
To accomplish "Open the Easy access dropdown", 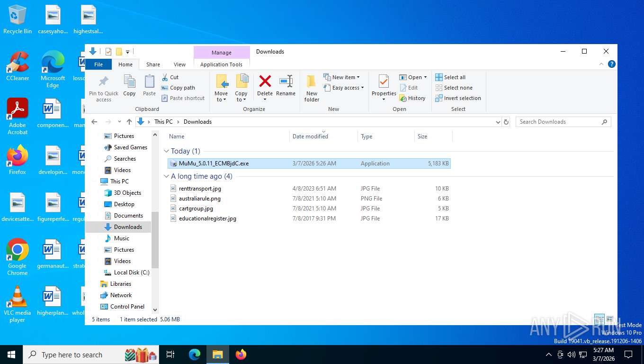I will 344,88.
